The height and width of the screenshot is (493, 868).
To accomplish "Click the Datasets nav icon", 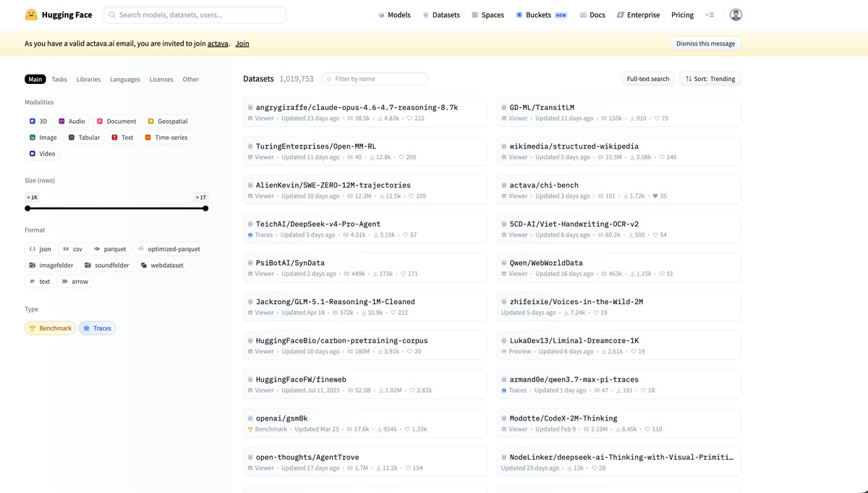I will (x=426, y=14).
